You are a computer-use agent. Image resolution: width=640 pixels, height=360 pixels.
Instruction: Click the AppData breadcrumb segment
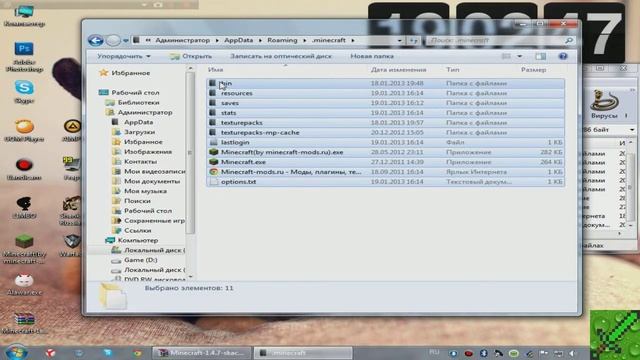point(238,40)
